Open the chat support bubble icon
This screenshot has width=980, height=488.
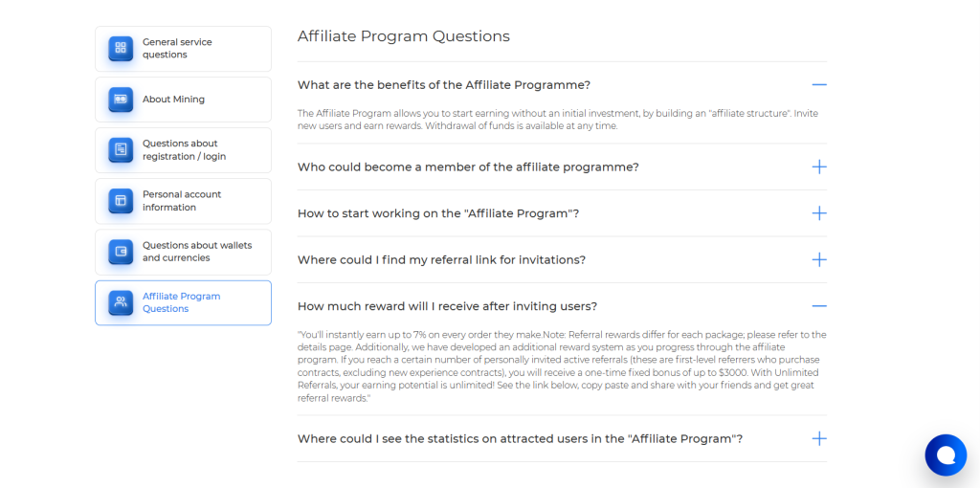pyautogui.click(x=946, y=455)
